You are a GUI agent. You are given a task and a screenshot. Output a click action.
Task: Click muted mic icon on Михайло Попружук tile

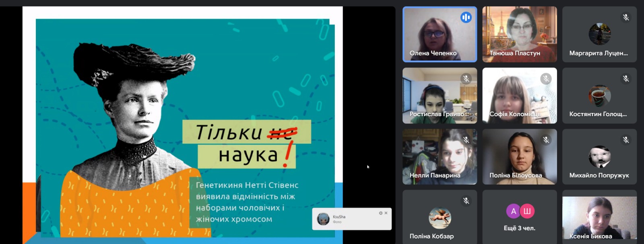[x=625, y=140]
